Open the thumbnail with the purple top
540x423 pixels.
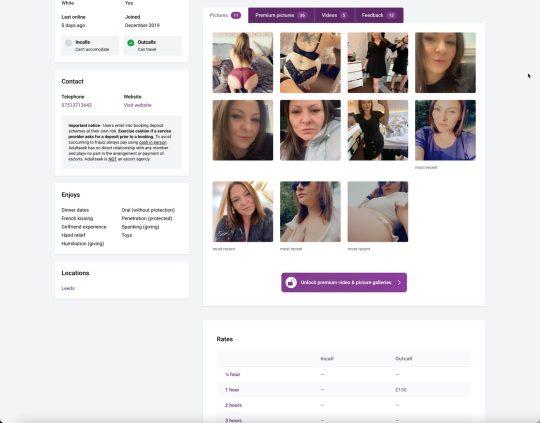(445, 130)
